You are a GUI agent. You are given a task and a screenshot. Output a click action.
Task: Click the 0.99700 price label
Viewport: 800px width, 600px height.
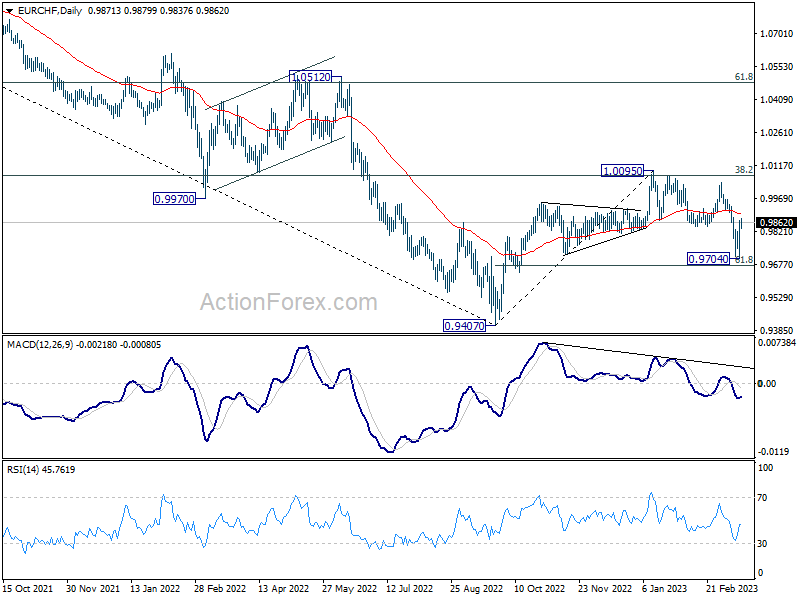pos(174,199)
